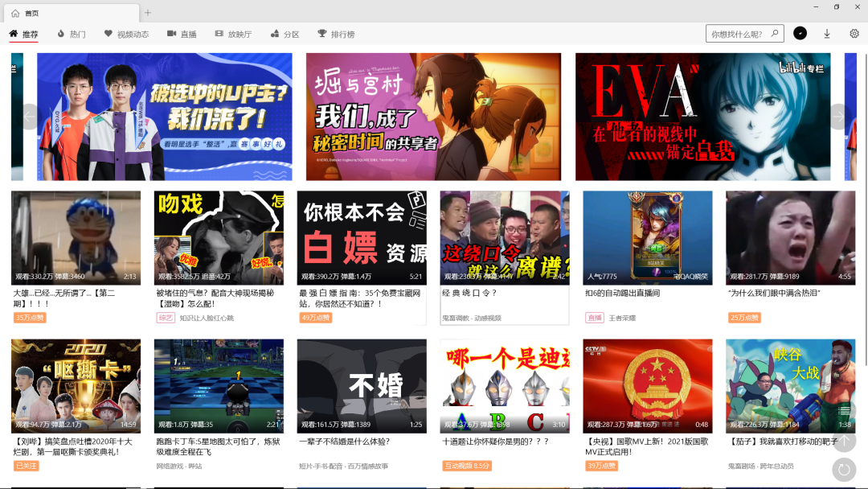Open the settings gear icon
The image size is (868, 489).
(x=854, y=34)
